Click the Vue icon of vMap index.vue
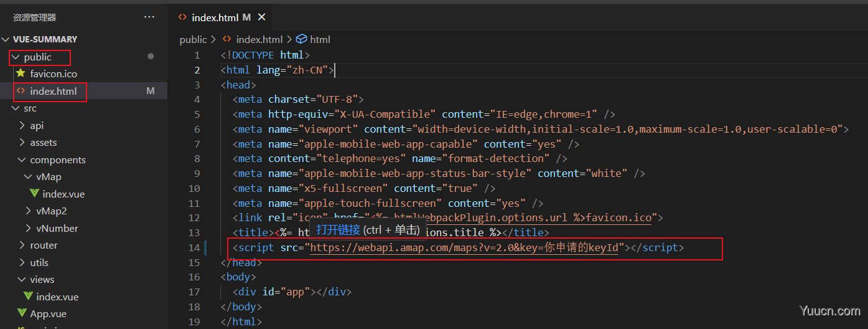 coord(34,194)
